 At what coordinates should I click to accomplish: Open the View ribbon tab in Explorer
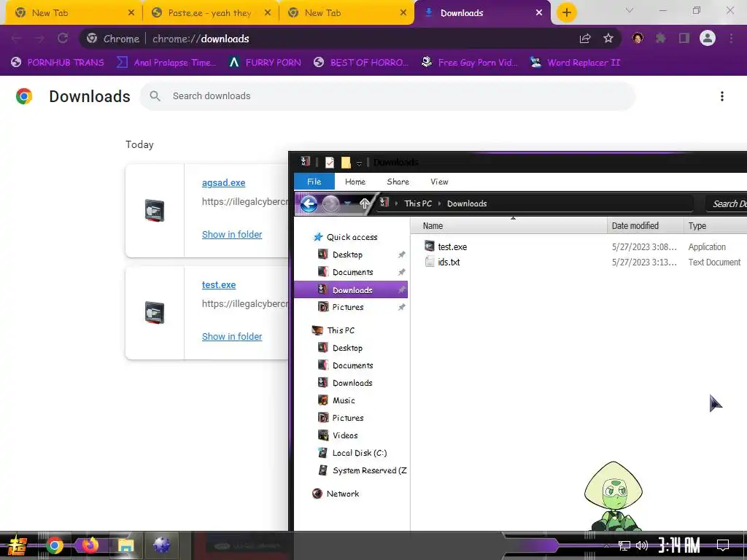pyautogui.click(x=438, y=182)
